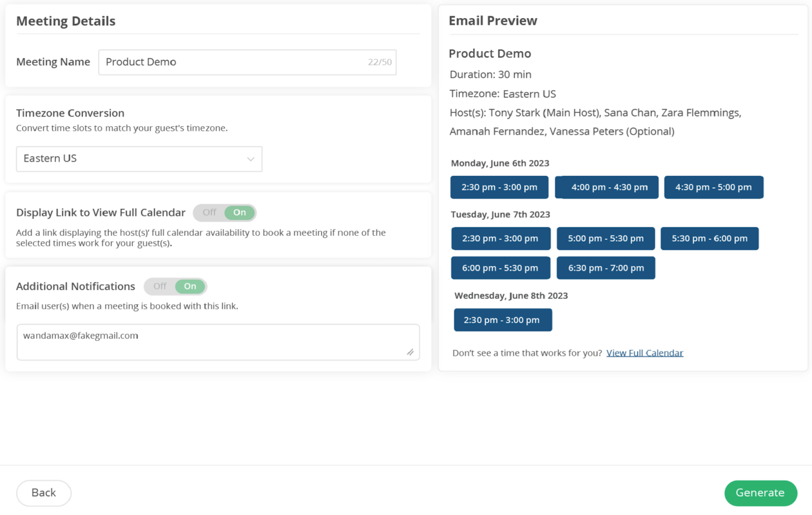Open the View Full Calendar link
This screenshot has width=812, height=515.
(645, 353)
